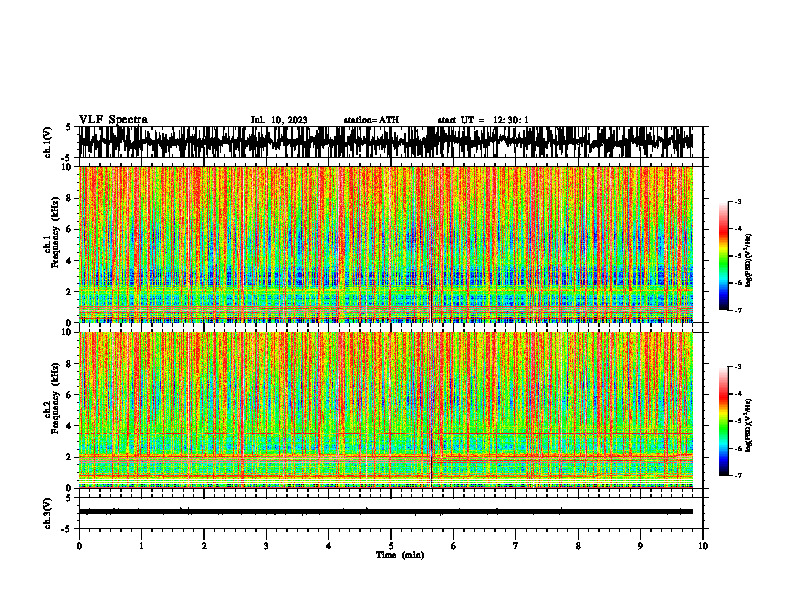The height and width of the screenshot is (612, 792).
Task: Click the "Time (min)" x-axis label
Action: pyautogui.click(x=400, y=555)
